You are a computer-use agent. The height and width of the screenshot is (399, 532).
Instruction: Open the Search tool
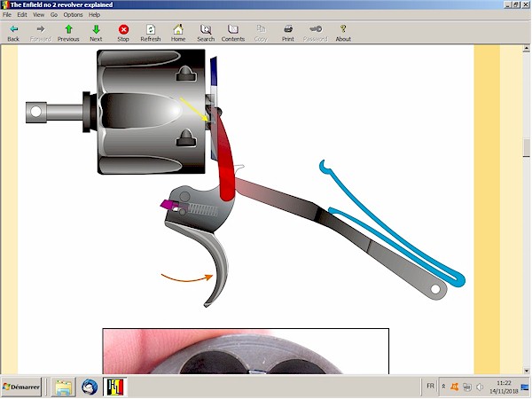(206, 33)
